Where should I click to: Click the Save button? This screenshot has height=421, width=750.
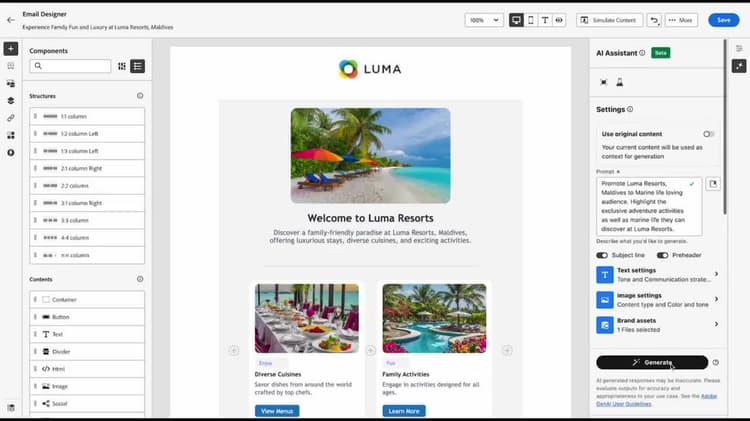pyautogui.click(x=724, y=20)
